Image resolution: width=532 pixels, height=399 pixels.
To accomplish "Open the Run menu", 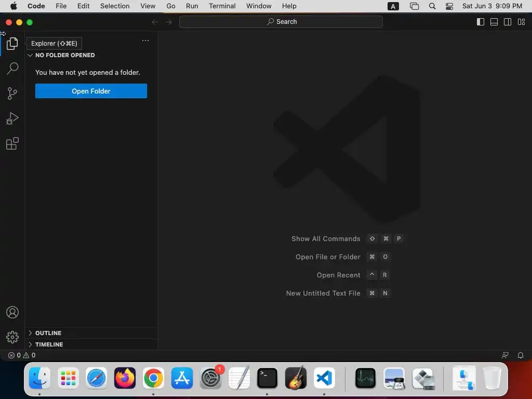I will pyautogui.click(x=192, y=6).
